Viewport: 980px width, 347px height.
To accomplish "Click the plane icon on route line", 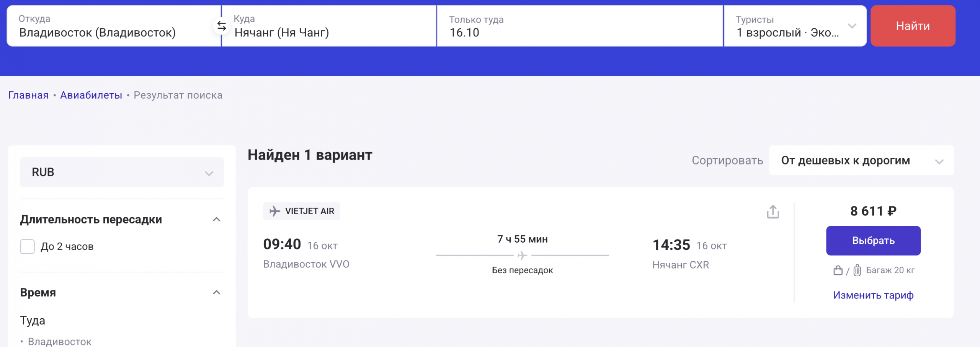I will [x=522, y=255].
